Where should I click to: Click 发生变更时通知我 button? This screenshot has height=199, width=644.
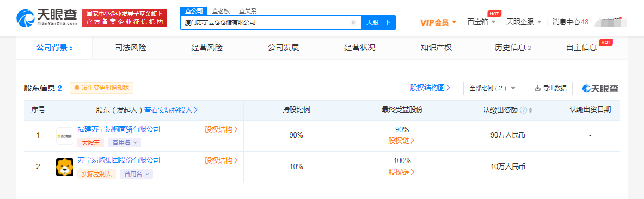(101, 88)
